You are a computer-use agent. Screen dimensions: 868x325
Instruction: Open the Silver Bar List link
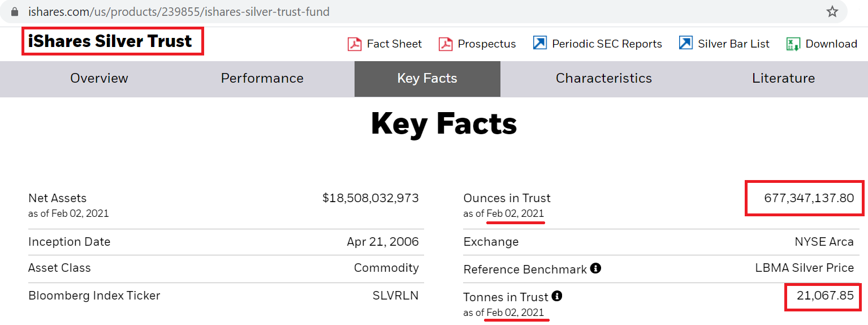coord(733,44)
